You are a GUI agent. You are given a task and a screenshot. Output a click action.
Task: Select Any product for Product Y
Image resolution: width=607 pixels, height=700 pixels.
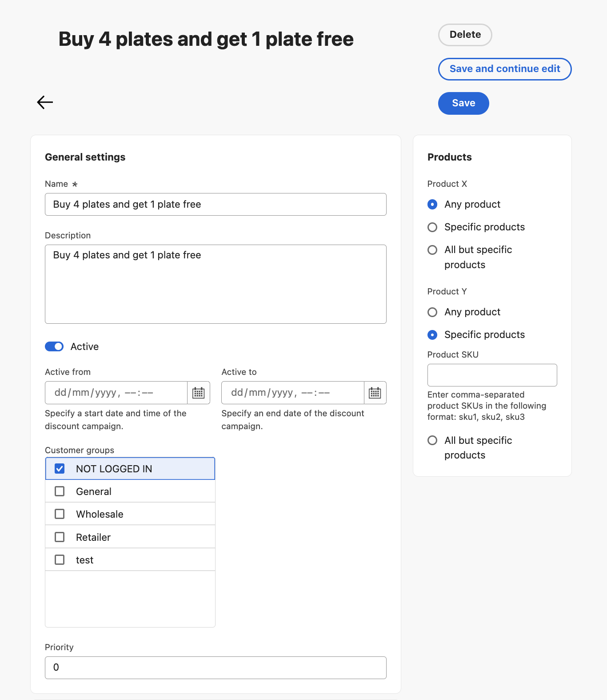click(x=432, y=312)
